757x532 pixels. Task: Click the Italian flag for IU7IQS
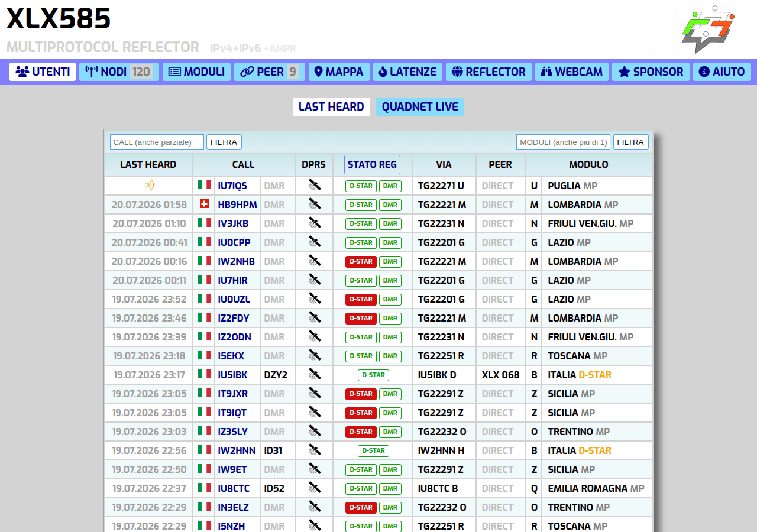204,185
